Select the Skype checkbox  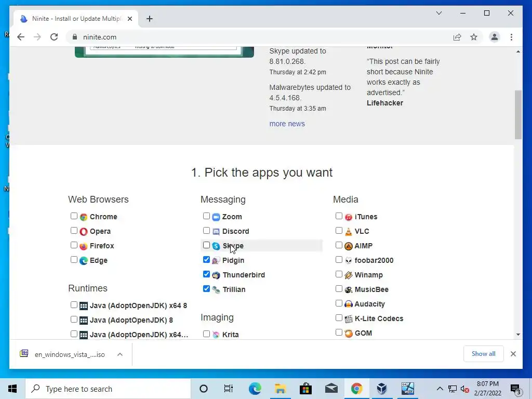coord(206,245)
